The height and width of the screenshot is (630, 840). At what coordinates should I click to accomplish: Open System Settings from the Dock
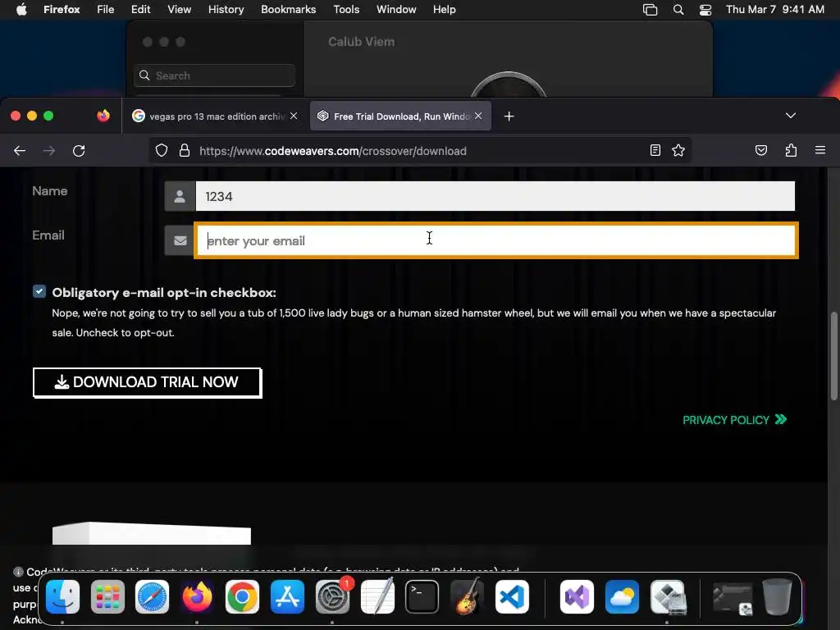click(332, 596)
